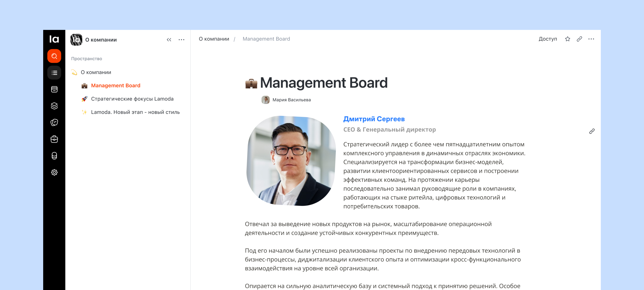Open page options three-dot menu at top right
Image resolution: width=644 pixels, height=290 pixels.
(x=591, y=39)
